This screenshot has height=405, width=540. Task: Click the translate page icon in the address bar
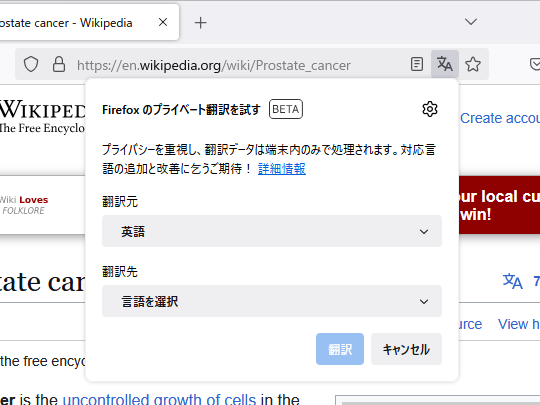coord(445,64)
